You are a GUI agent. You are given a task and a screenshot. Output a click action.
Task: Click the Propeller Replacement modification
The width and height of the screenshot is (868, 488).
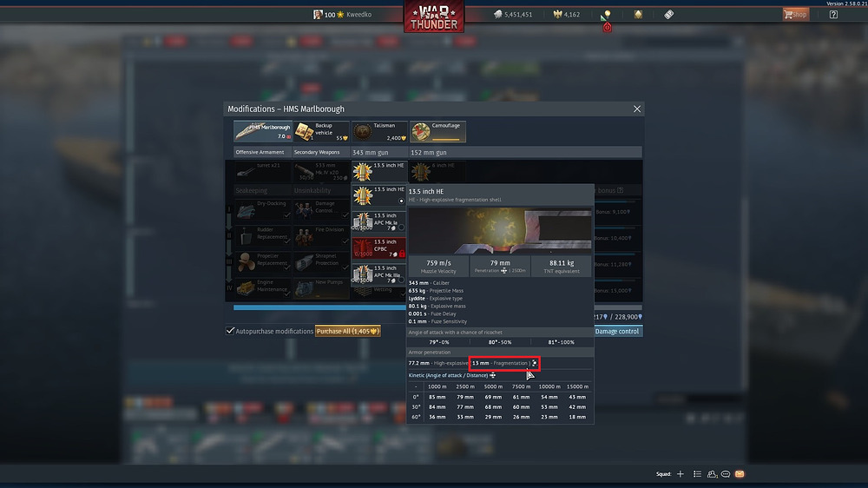(262, 262)
